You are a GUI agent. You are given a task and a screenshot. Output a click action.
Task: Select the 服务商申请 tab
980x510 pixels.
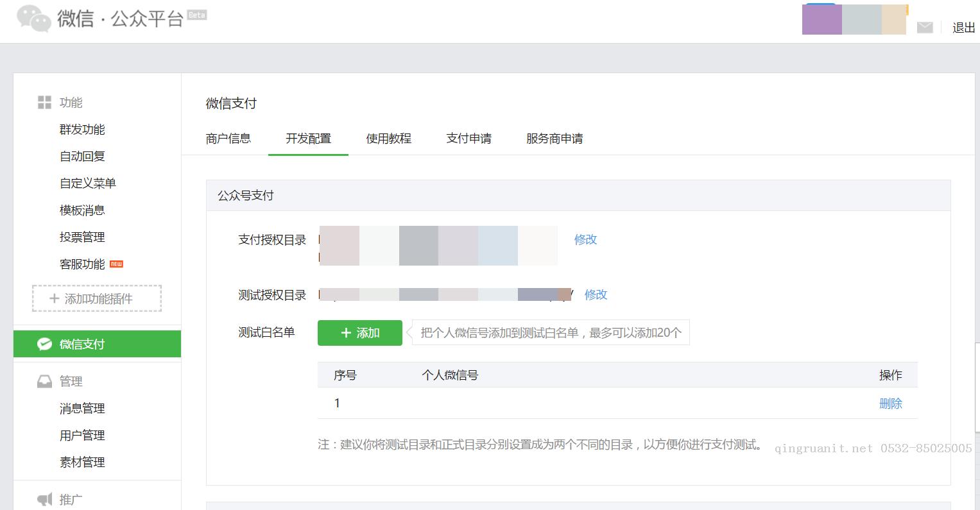553,139
